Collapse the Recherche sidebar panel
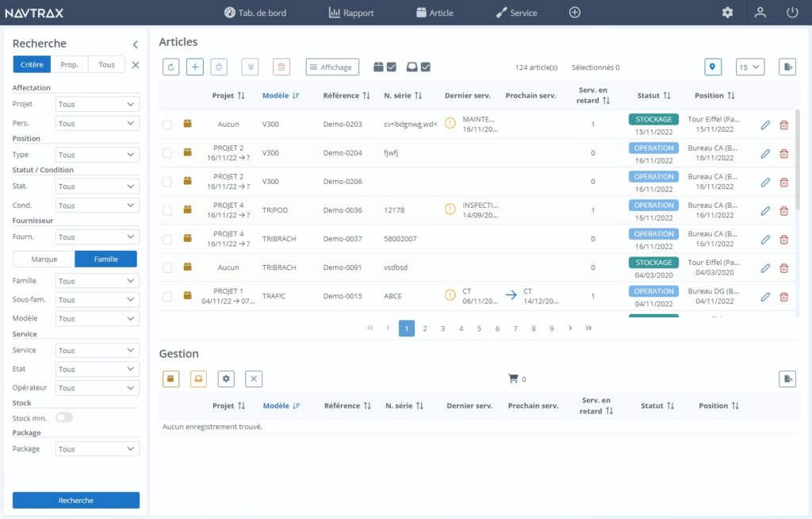This screenshot has width=812, height=519. (x=135, y=44)
